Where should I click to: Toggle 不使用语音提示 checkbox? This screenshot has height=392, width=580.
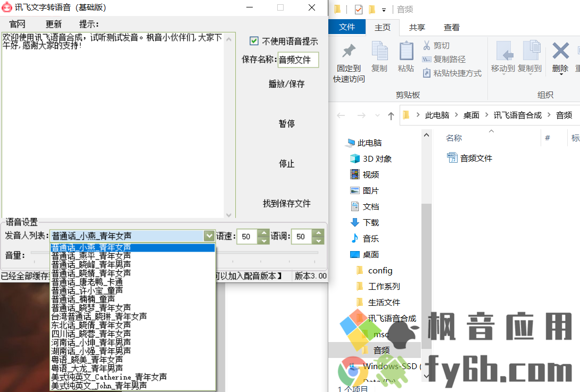coord(254,41)
